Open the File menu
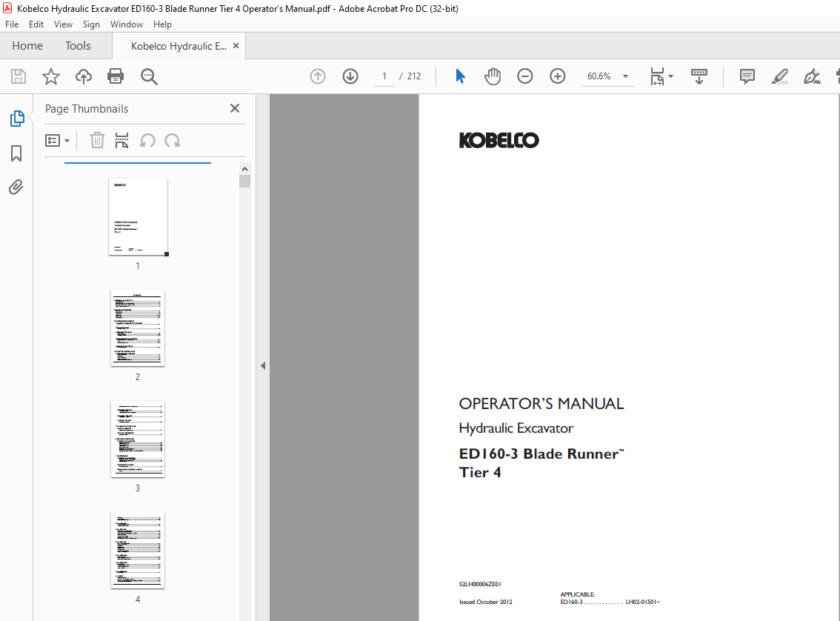Image resolution: width=840 pixels, height=621 pixels. (x=12, y=24)
